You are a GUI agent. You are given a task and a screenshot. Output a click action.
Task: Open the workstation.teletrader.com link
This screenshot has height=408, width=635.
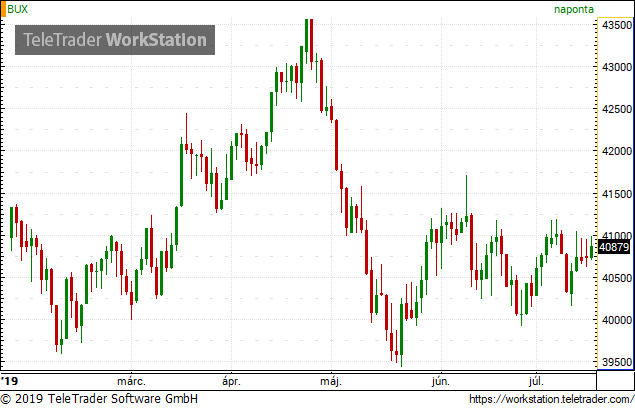[551, 399]
